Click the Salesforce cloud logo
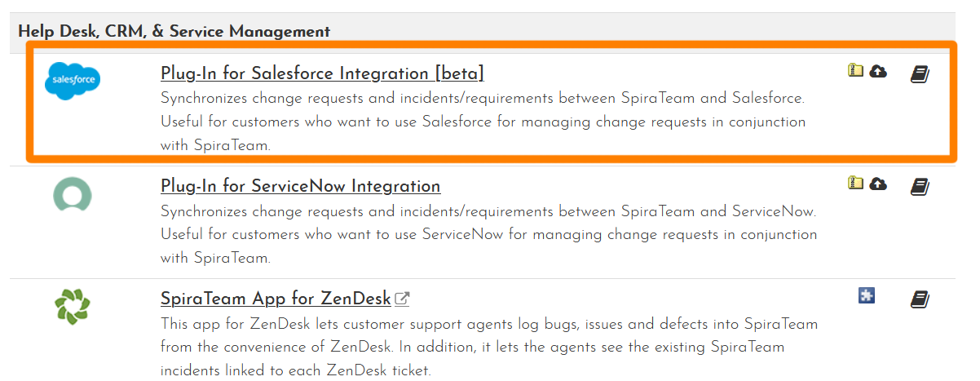This screenshot has height=381, width=980. (x=73, y=80)
